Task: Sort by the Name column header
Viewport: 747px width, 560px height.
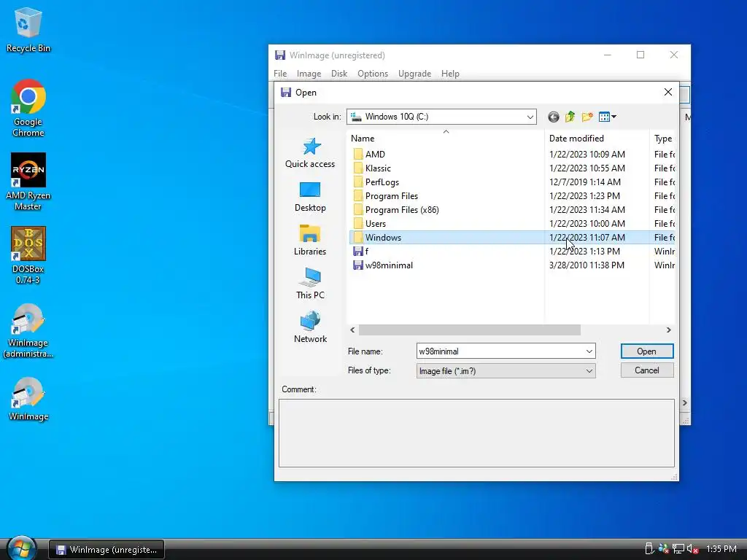Action: pos(446,138)
